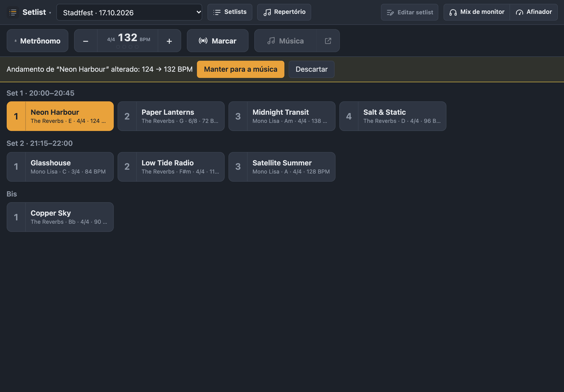Toggle the Metrônomo on or off
The image size is (564, 392).
(37, 41)
